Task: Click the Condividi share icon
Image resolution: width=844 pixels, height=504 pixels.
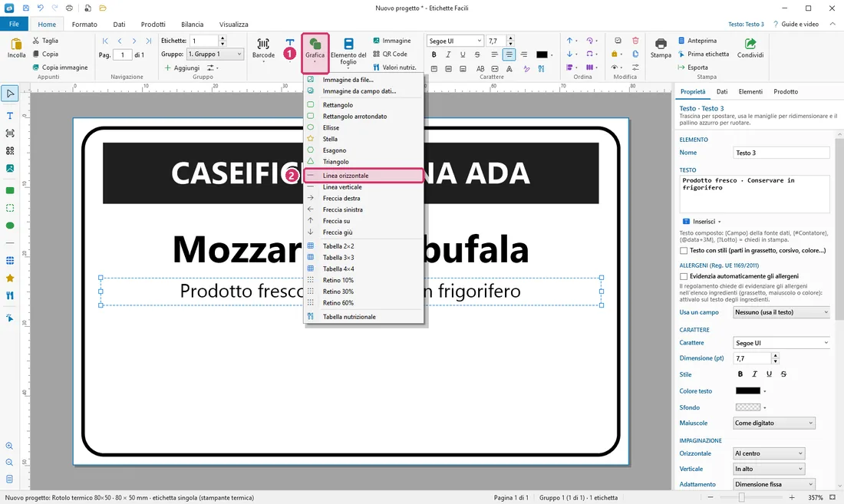Action: (x=750, y=44)
